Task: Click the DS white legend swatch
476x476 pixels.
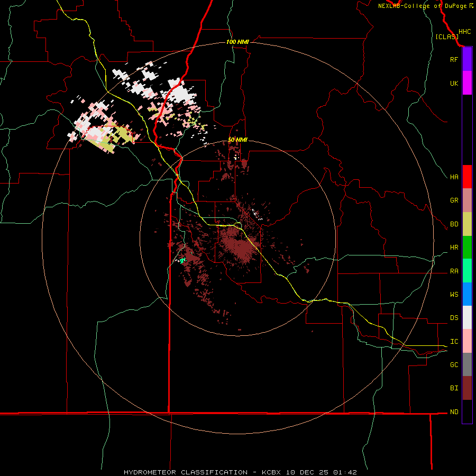Action: 467,317
